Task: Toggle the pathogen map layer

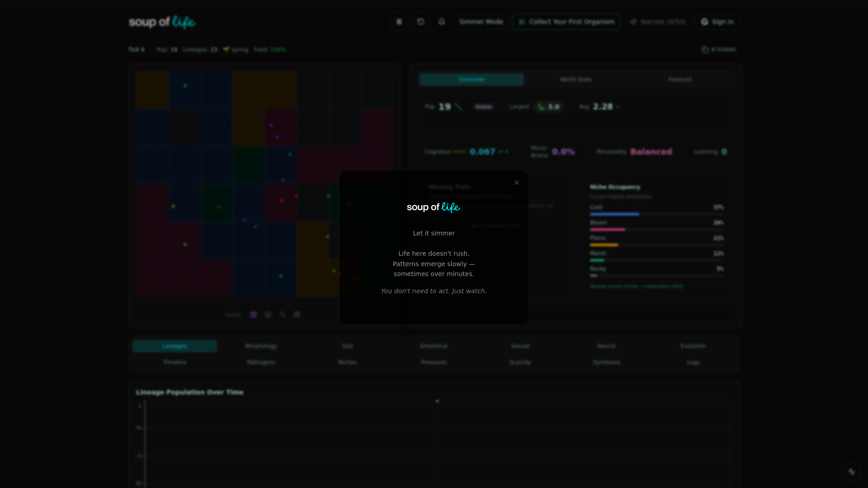Action: [297, 314]
